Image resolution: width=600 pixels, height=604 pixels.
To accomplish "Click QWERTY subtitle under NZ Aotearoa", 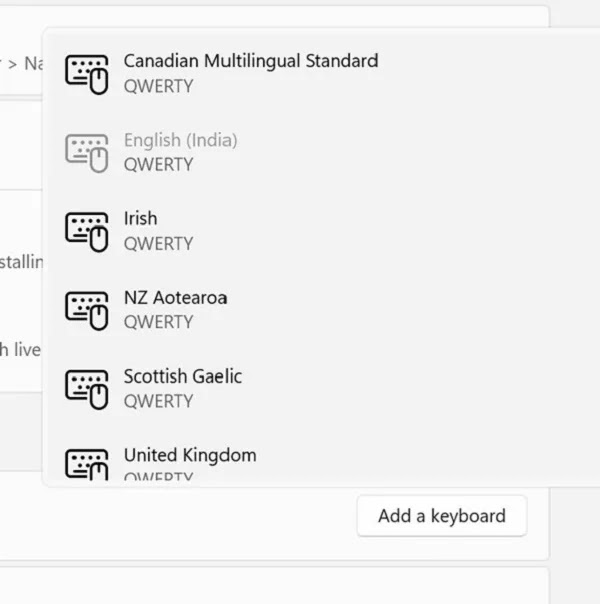I will [x=158, y=322].
